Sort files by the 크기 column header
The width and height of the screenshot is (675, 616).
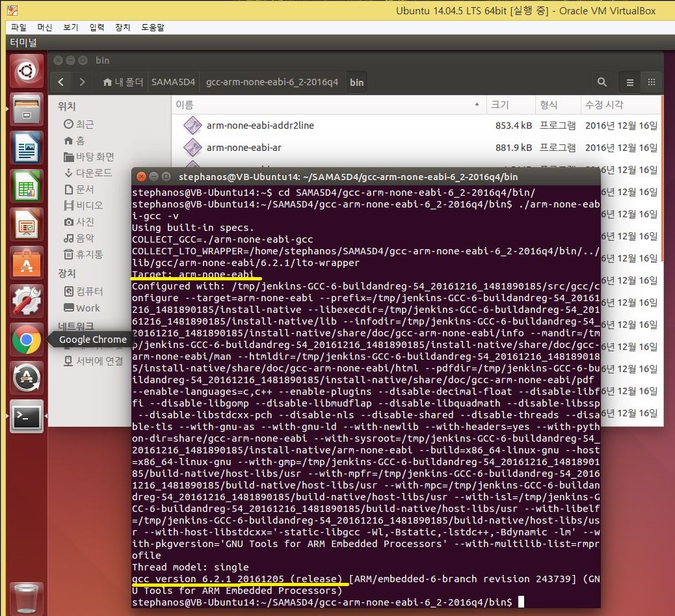tap(499, 105)
